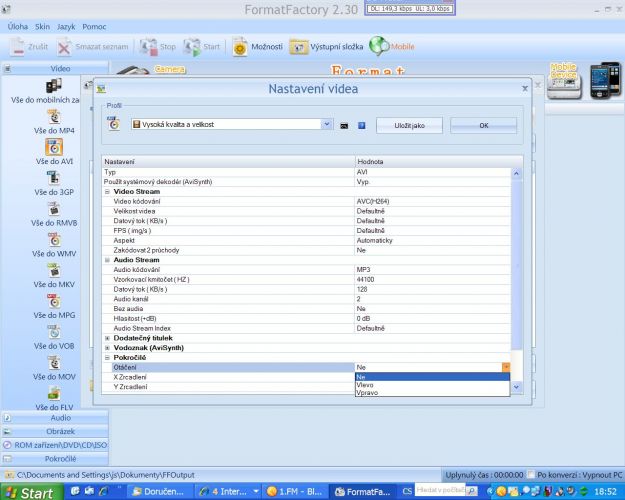The image size is (625, 500).
Task: Open the 1.FM taskbar button
Action: click(x=295, y=492)
